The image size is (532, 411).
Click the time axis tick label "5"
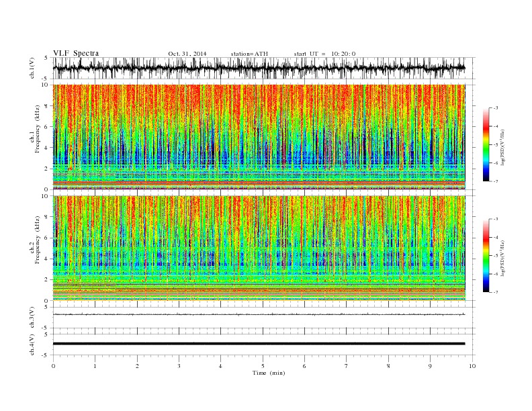click(263, 366)
